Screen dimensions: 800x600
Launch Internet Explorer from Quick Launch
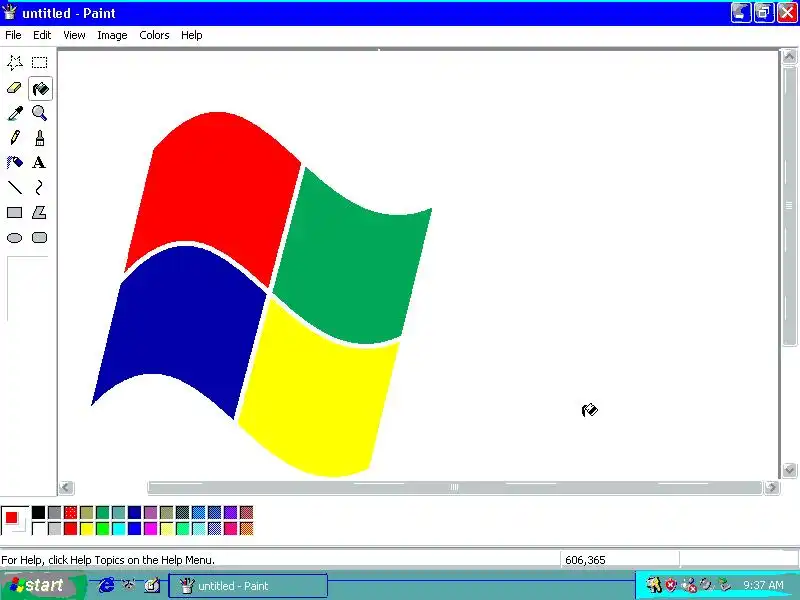point(106,585)
